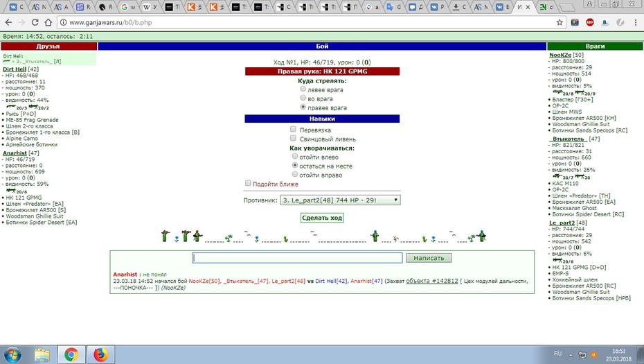The height and width of the screenshot is (364, 644).
Task: Switch to the Google search tab
Action: (127, 7)
